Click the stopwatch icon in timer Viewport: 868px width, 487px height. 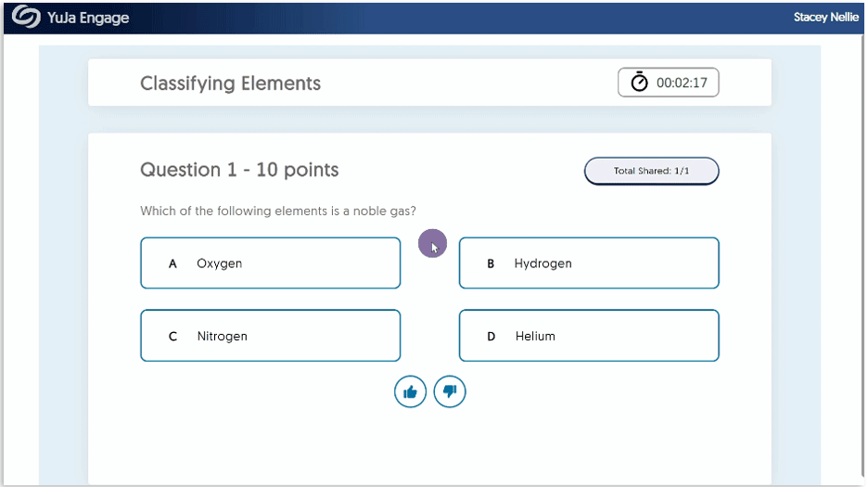click(x=640, y=83)
